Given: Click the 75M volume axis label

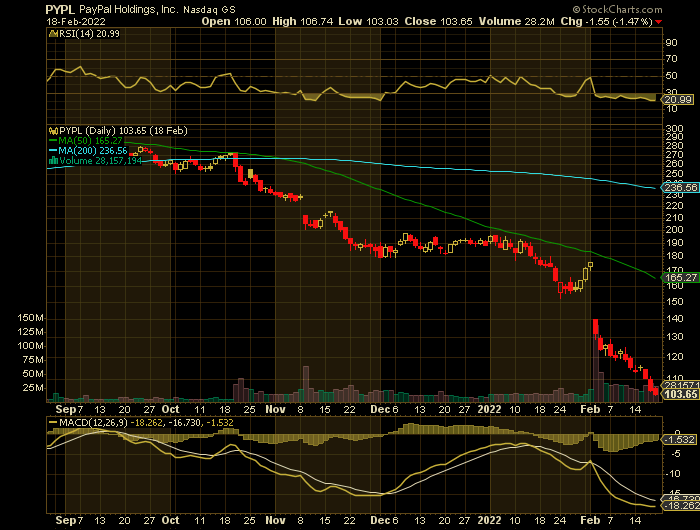Looking at the screenshot, I should pyautogui.click(x=33, y=360).
